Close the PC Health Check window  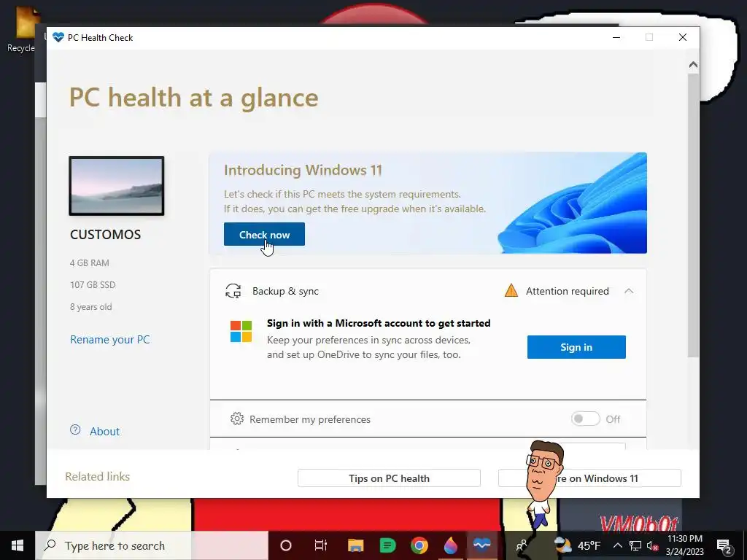(682, 37)
